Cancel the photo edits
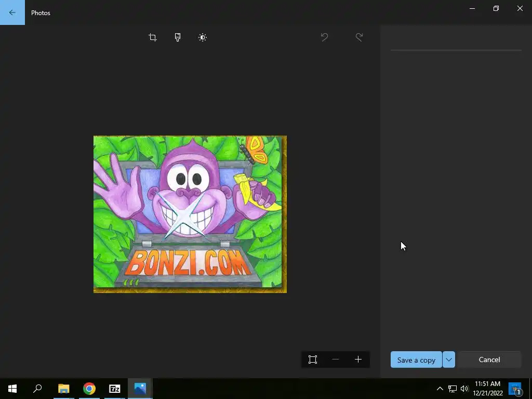 [489, 360]
